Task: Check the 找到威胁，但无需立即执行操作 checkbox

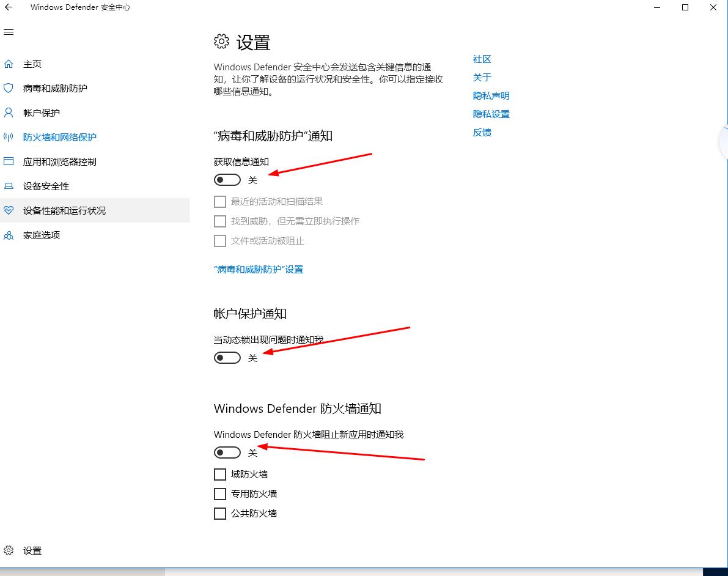Action: tap(220, 221)
